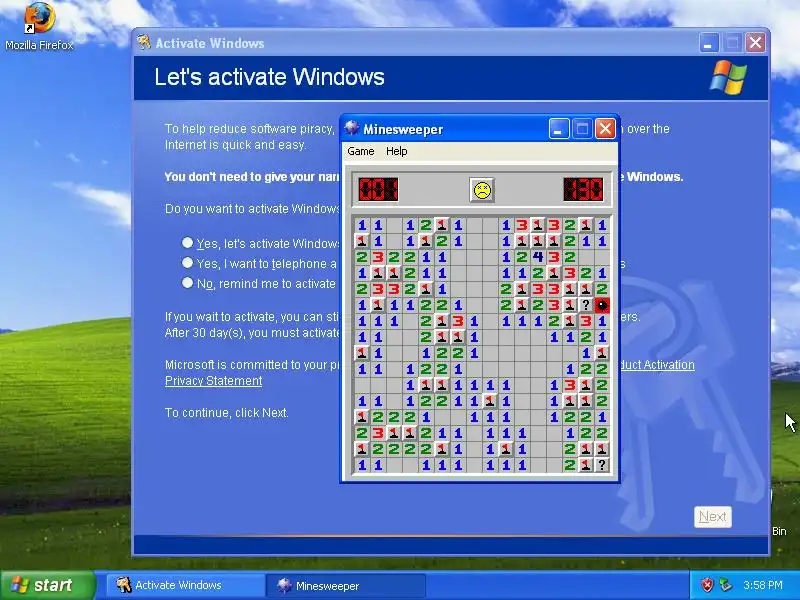800x600 pixels.
Task: Click the red security shield tray icon
Action: click(707, 585)
